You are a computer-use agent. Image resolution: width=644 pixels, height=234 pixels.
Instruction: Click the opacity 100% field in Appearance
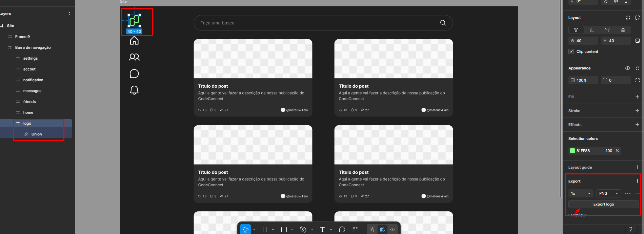point(583,80)
